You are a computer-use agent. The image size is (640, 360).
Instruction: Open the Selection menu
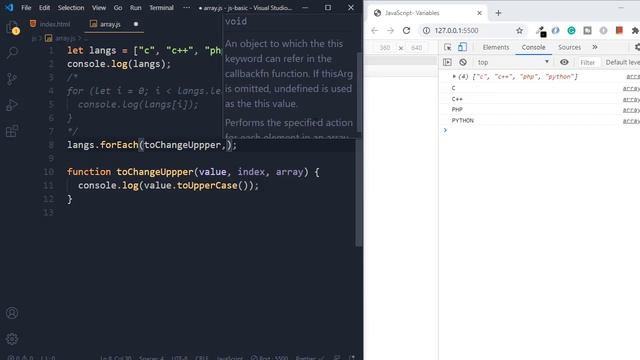click(71, 8)
